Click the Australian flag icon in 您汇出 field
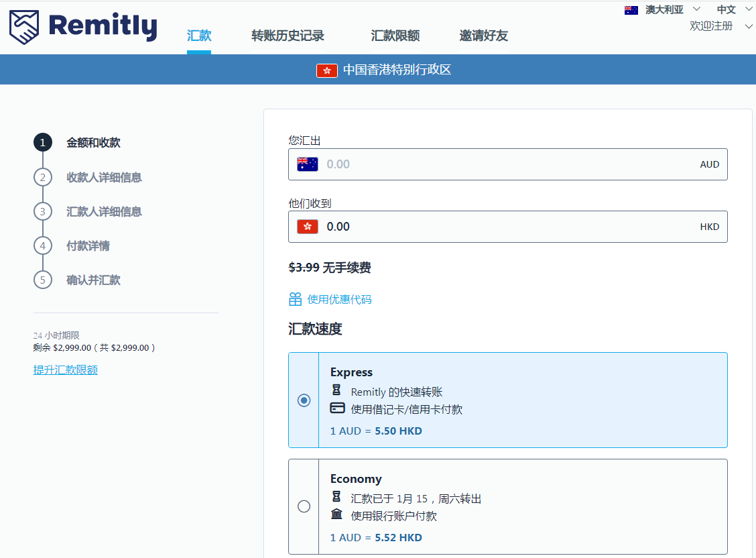This screenshot has width=756, height=558. [x=307, y=164]
